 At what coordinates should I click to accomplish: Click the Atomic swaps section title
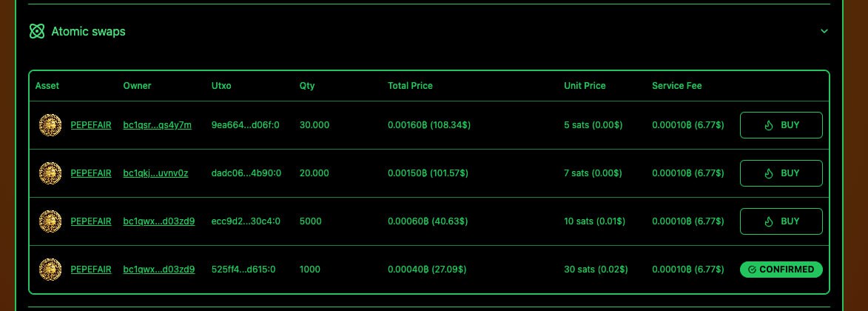click(89, 32)
